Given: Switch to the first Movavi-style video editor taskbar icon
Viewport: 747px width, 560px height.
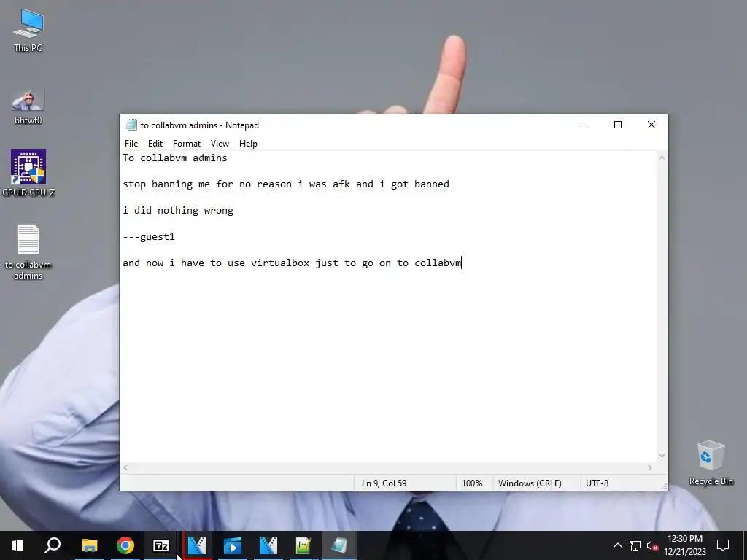Looking at the screenshot, I should point(197,545).
